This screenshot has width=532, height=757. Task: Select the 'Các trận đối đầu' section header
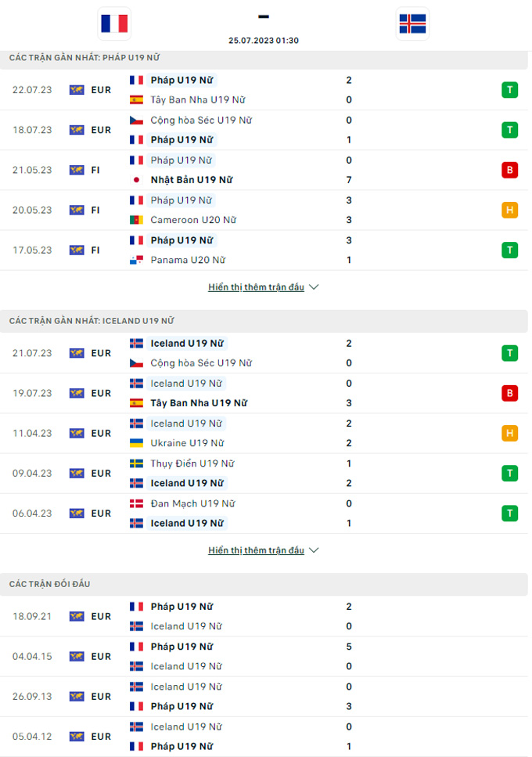[x=264, y=584]
